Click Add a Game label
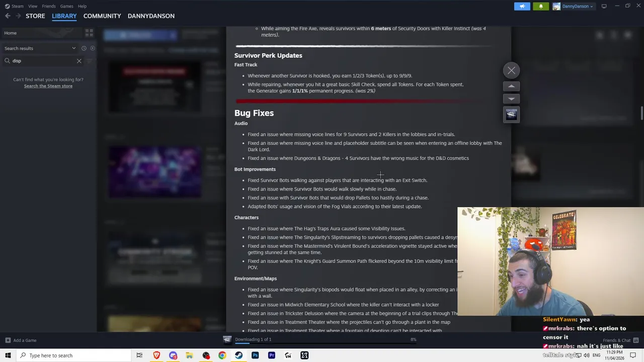644x362 pixels. tap(25, 340)
